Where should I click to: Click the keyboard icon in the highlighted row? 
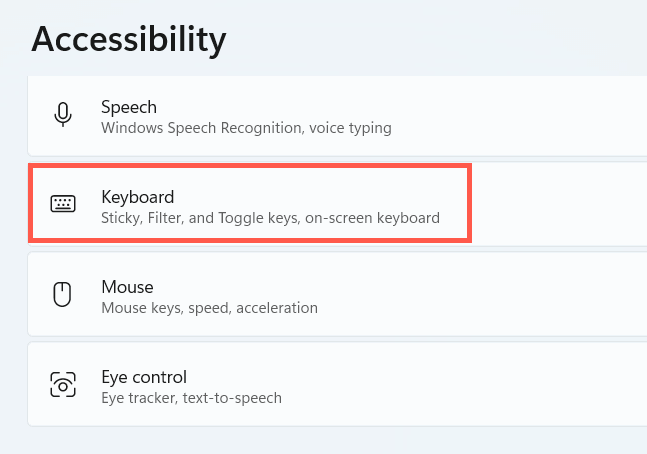pos(63,204)
